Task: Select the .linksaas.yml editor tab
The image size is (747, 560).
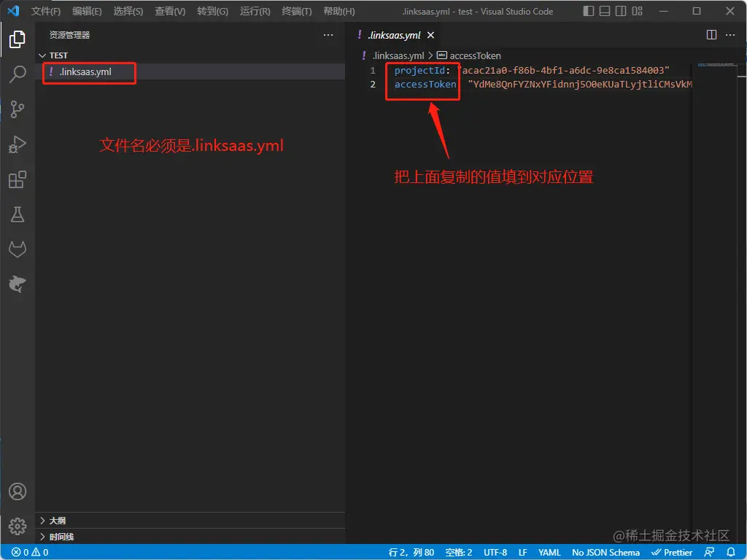Action: coord(396,35)
